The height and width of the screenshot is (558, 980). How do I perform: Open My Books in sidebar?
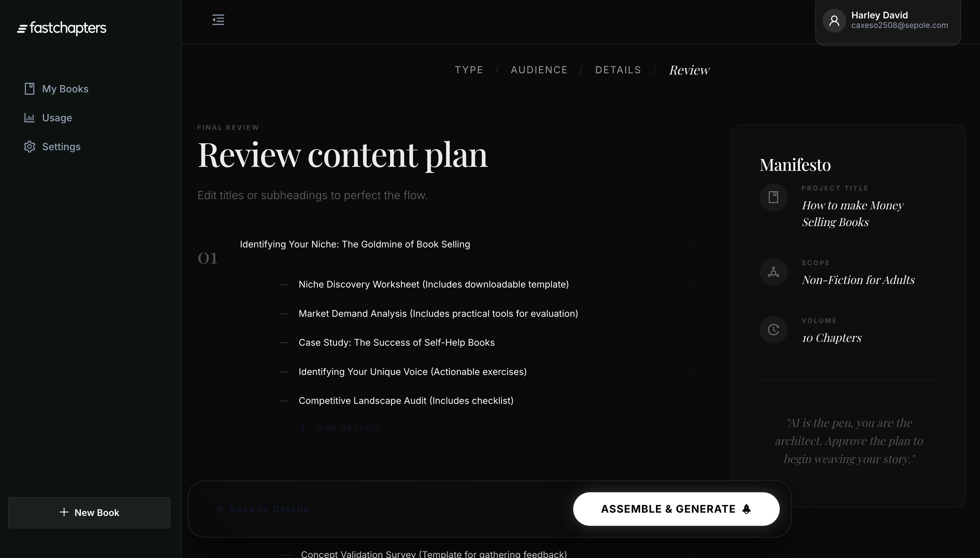coord(65,89)
